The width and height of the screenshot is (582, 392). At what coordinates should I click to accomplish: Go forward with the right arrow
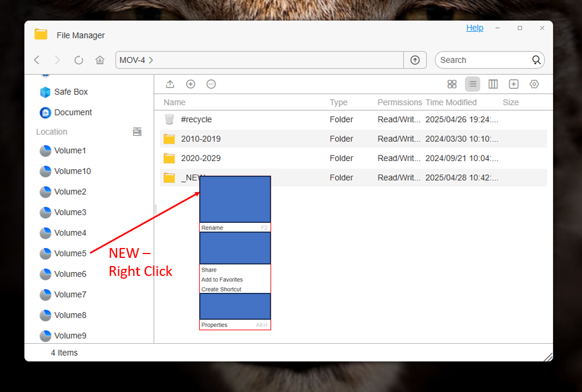pyautogui.click(x=57, y=60)
